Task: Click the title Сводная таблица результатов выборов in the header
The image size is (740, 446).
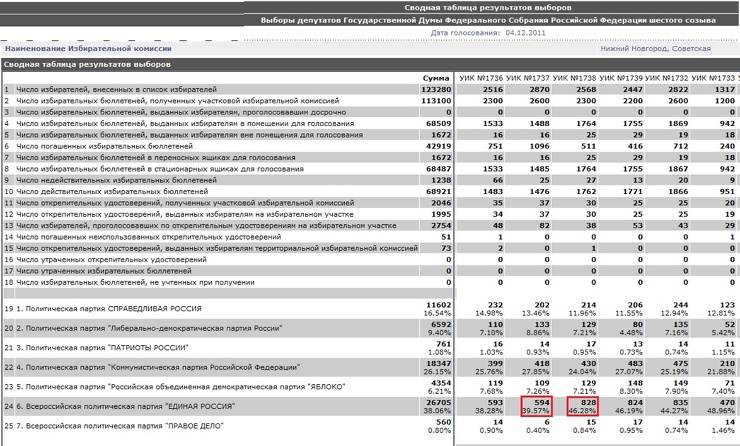Action: point(488,8)
